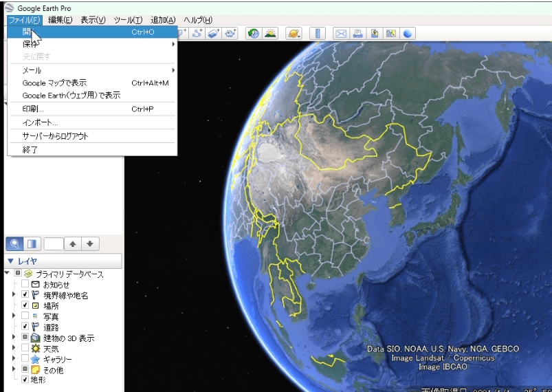Click the move down arrow button
The height and width of the screenshot is (392, 552).
[91, 243]
